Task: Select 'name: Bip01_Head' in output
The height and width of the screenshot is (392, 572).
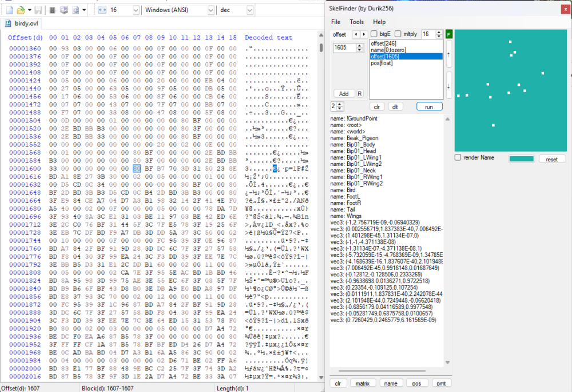Action: click(x=353, y=151)
